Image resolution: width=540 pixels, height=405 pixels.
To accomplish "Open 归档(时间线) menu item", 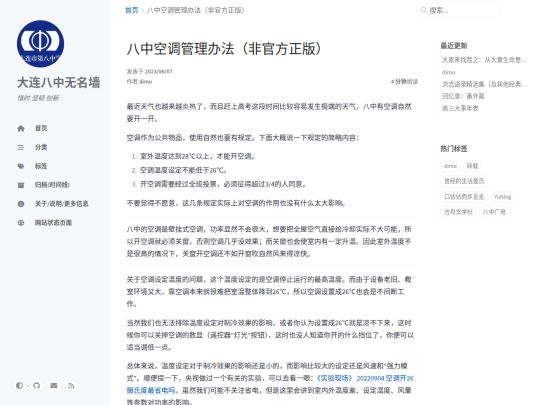I will click(52, 185).
